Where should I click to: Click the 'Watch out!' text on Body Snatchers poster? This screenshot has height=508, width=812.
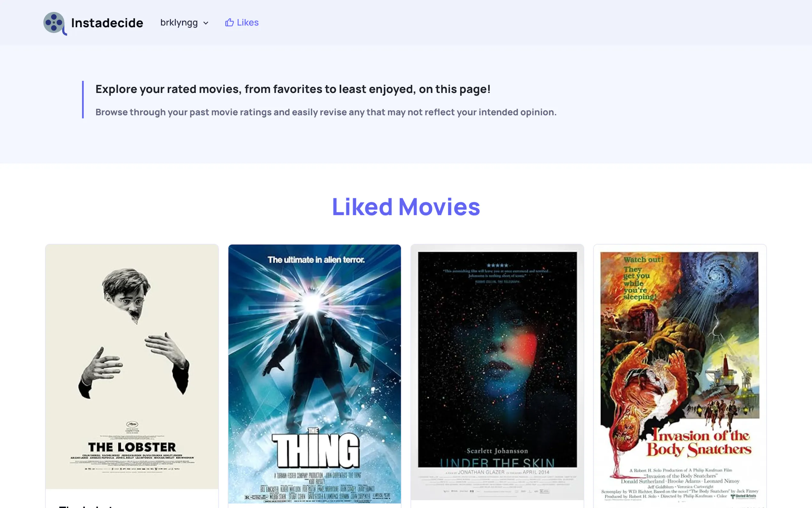(x=643, y=259)
